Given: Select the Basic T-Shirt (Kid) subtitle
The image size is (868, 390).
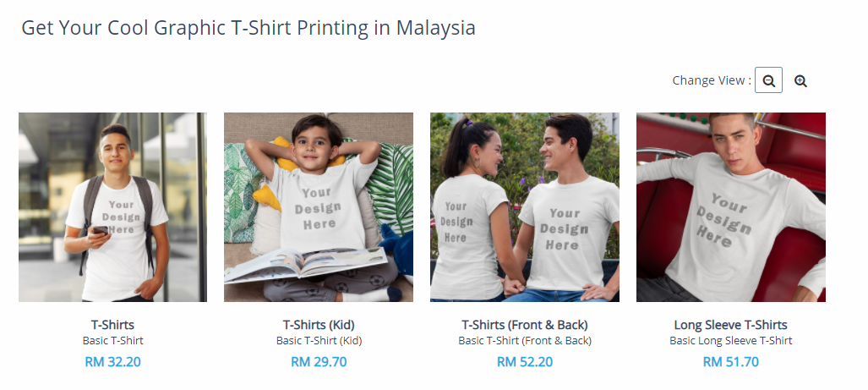Looking at the screenshot, I should click(x=319, y=340).
